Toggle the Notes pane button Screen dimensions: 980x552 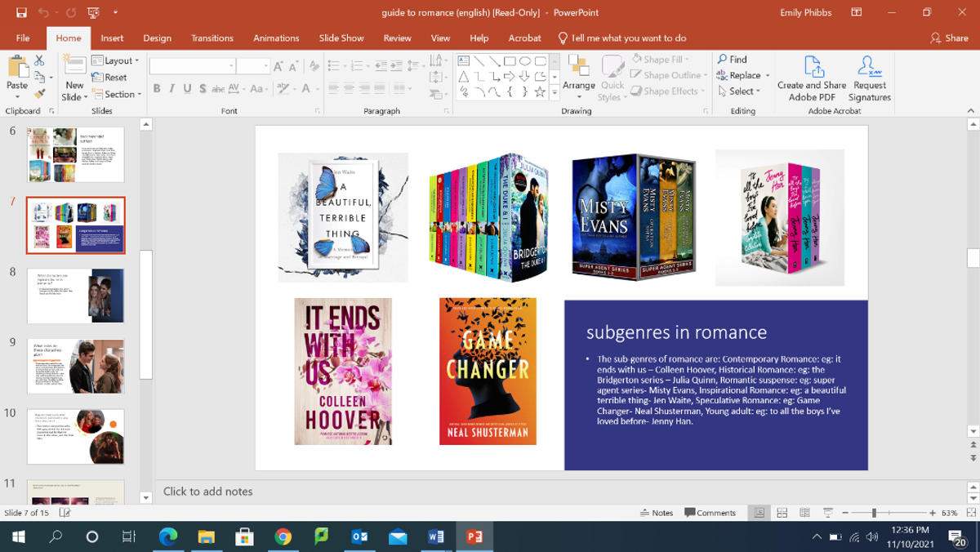coord(657,513)
